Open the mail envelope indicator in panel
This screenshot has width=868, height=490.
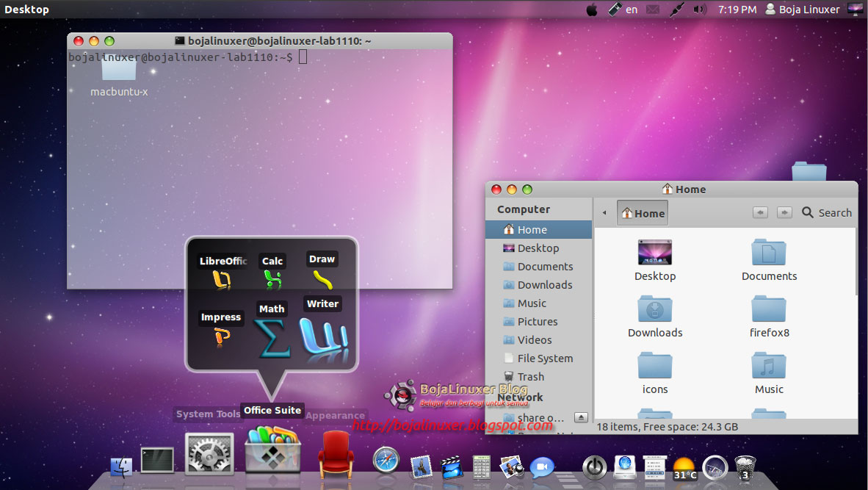654,10
